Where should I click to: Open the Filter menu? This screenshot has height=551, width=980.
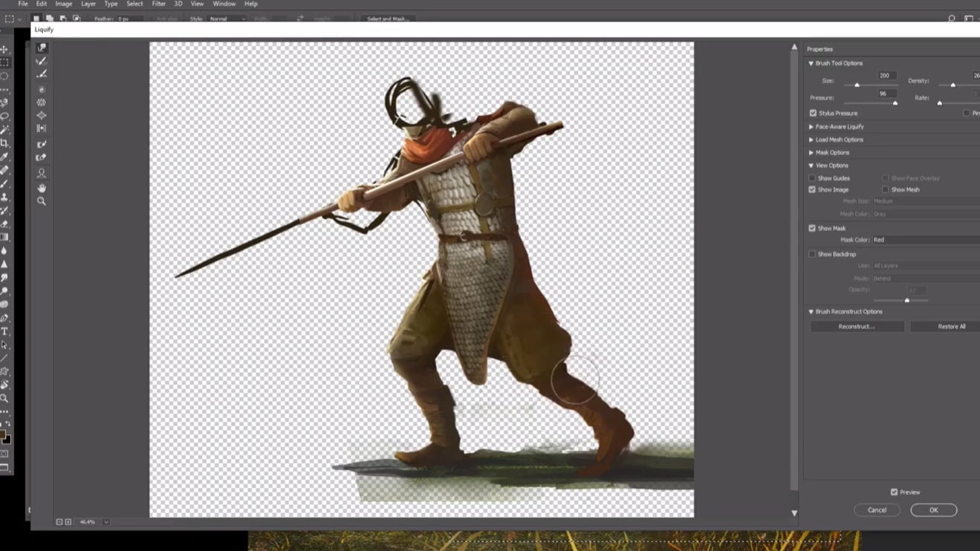(159, 4)
